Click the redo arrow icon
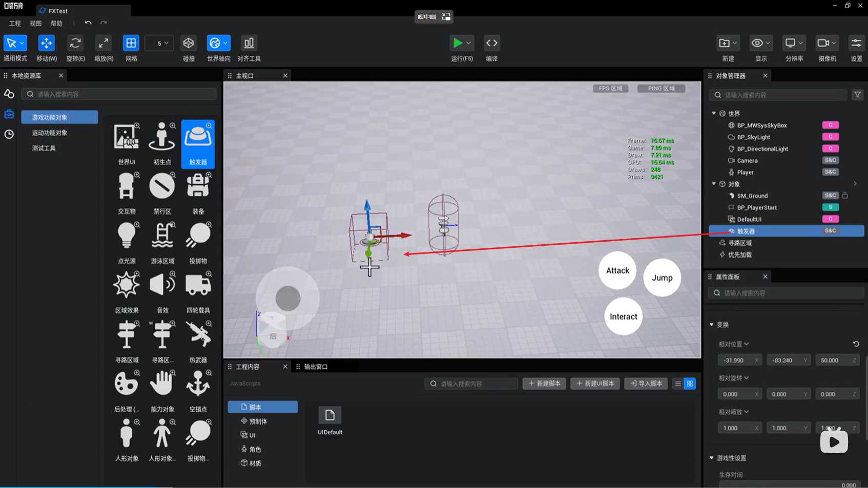 click(104, 23)
